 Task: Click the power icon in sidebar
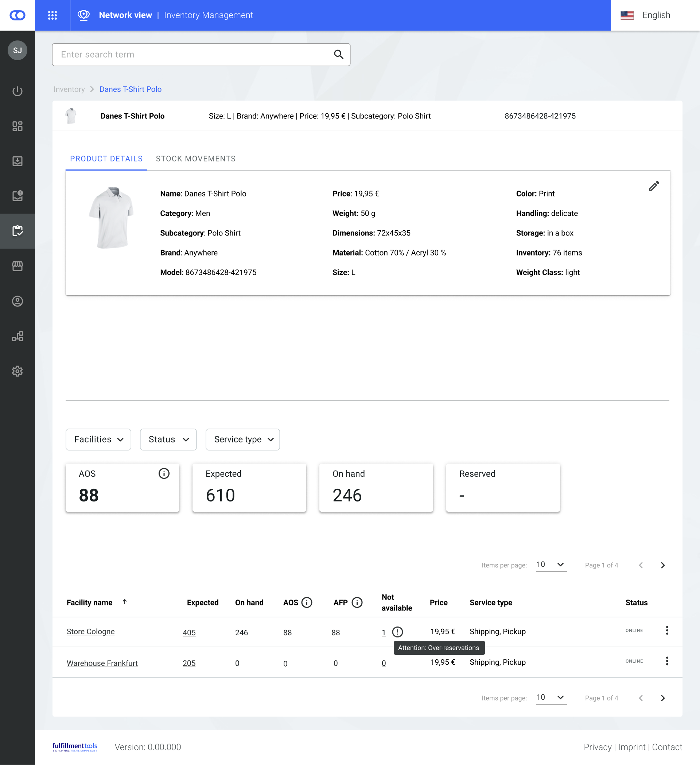pos(17,91)
